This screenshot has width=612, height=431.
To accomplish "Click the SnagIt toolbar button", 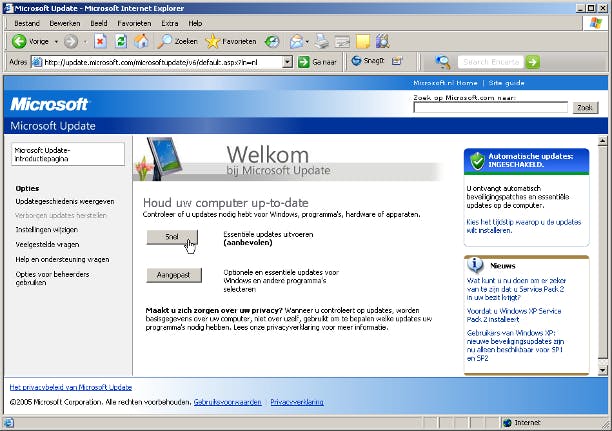I will coord(368,61).
